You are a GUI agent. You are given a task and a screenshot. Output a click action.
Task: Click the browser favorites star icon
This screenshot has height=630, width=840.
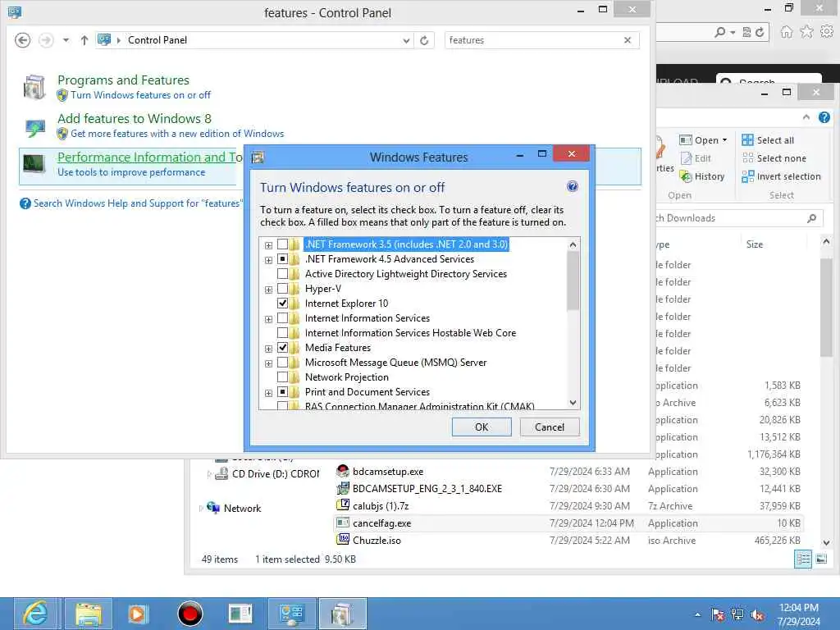pyautogui.click(x=806, y=32)
